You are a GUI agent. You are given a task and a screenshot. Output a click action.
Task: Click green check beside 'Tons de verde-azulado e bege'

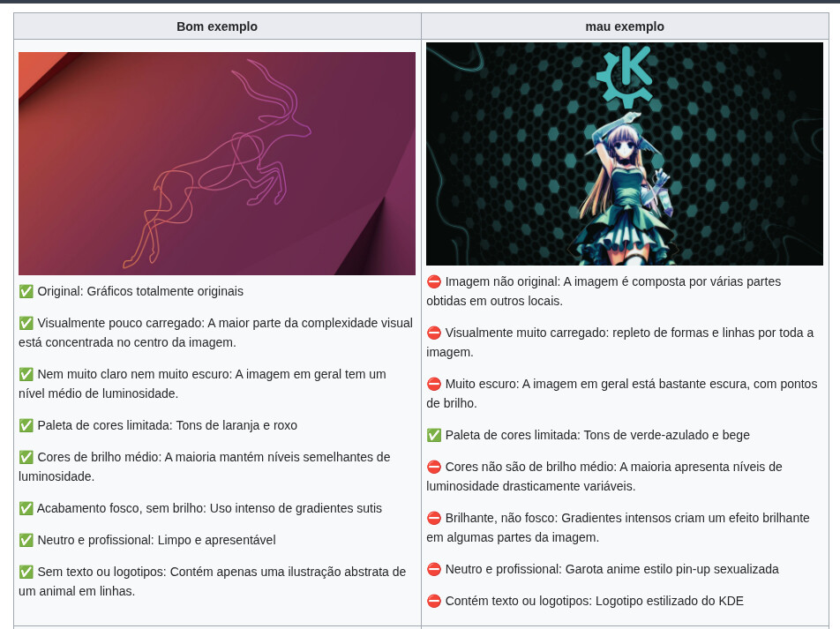pos(434,435)
